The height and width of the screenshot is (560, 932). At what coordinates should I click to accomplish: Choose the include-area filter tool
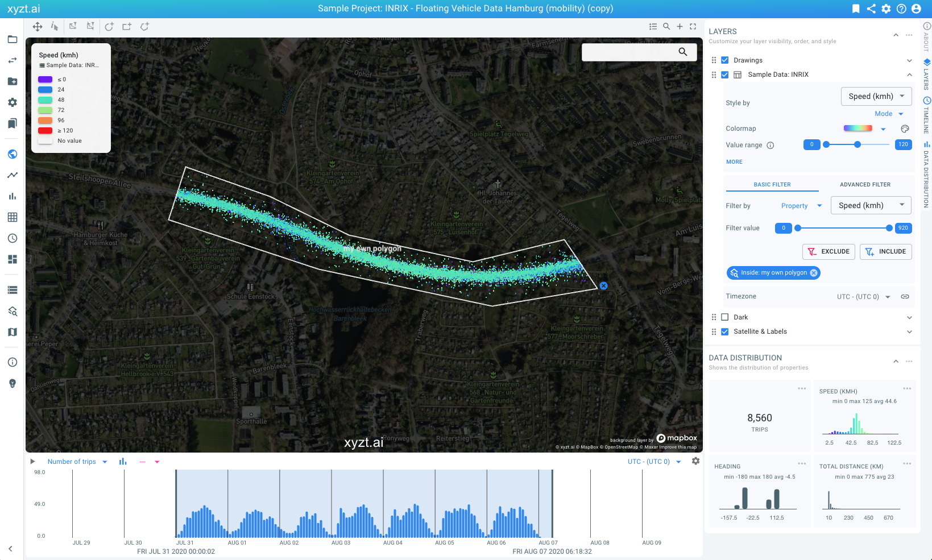pos(73,26)
